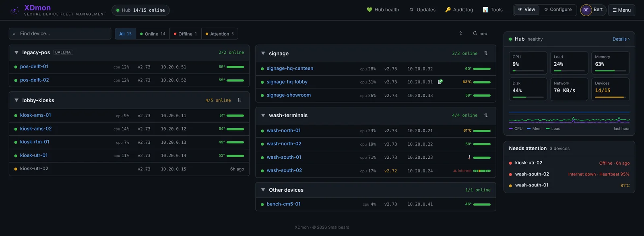Collapse the Other devices group
Screen dimensions: 644x236
point(263,190)
